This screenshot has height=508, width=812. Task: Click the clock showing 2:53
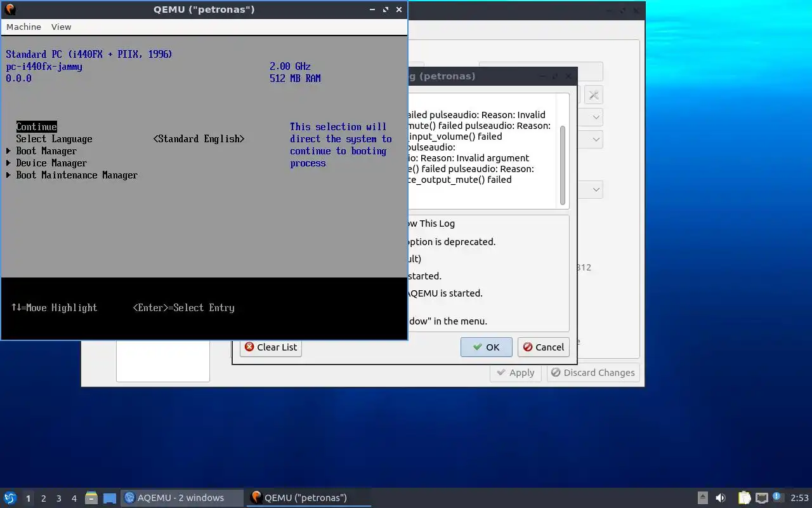click(799, 498)
